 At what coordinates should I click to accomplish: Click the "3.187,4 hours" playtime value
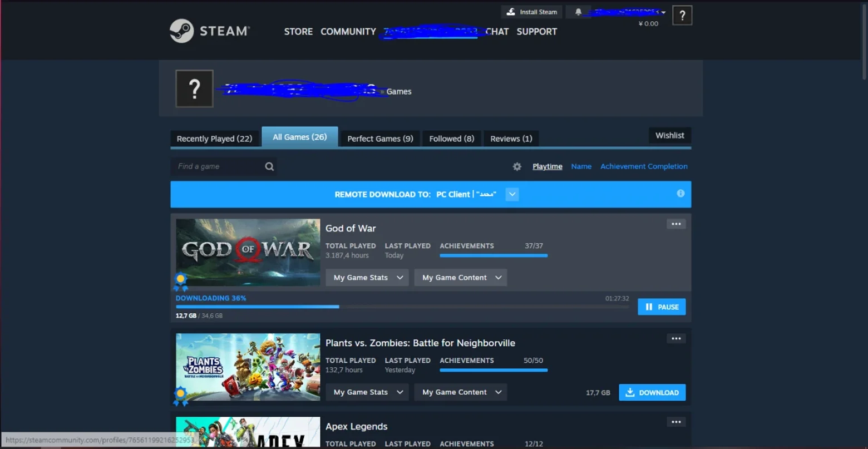[347, 255]
